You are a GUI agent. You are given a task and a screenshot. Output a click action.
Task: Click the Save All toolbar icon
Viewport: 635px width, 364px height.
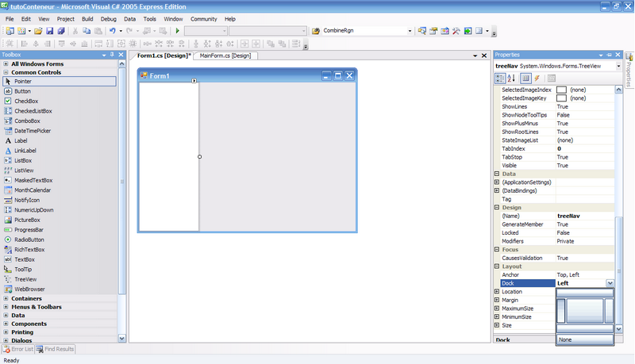[x=60, y=31]
